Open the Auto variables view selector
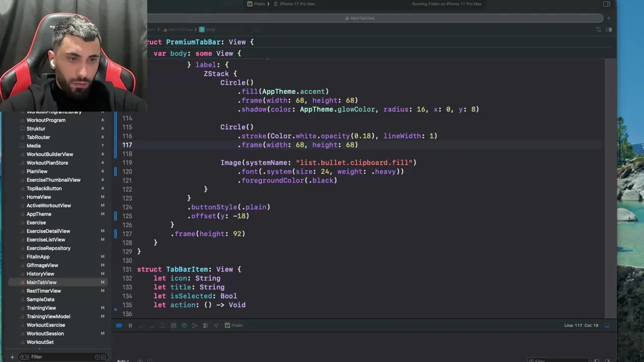The width and height of the screenshot is (644, 362). [123, 360]
